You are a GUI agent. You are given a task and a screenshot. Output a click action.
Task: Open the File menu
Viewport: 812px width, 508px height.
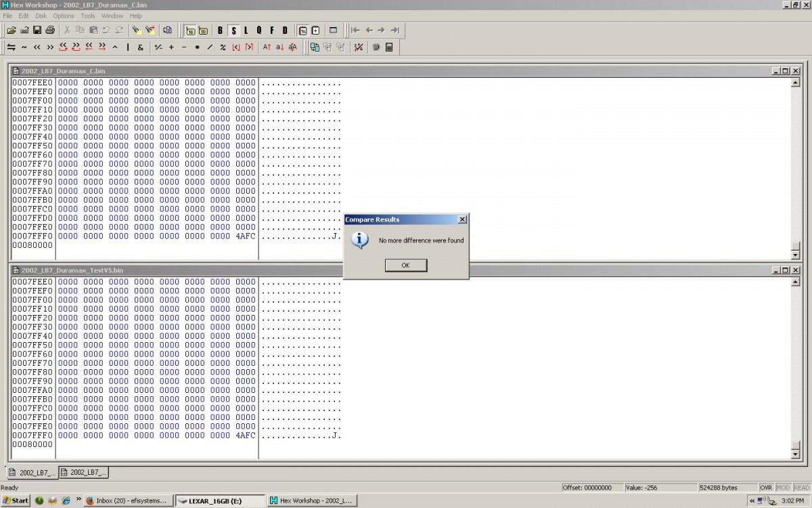pyautogui.click(x=7, y=16)
